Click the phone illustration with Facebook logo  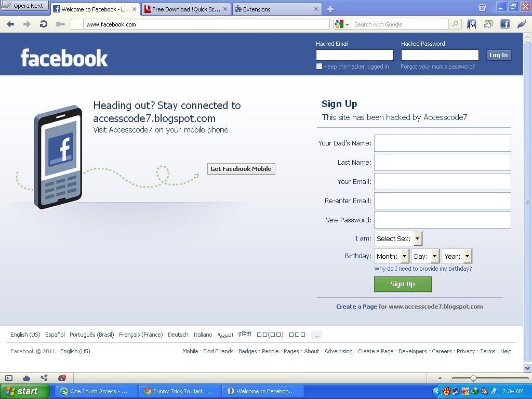[58, 157]
